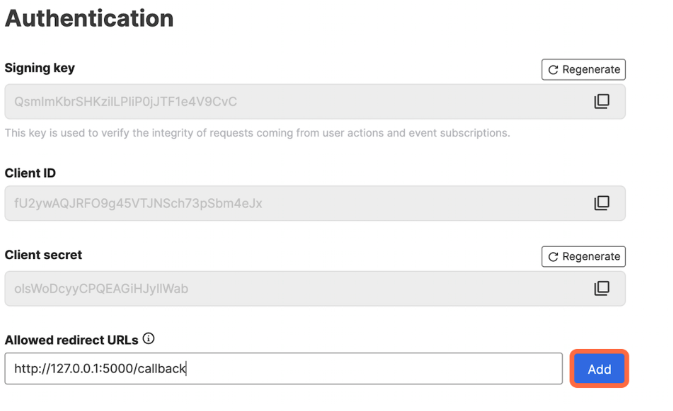Copy the Client secret value
673x411 pixels.
pos(602,288)
